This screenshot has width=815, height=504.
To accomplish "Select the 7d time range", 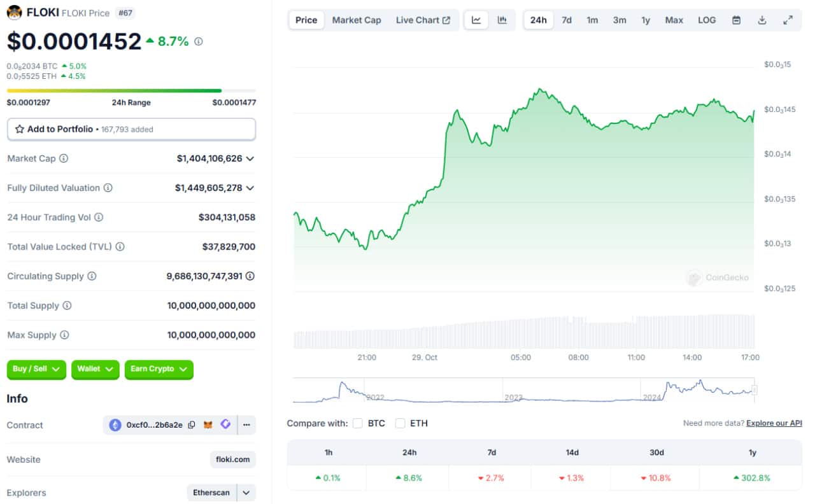I will point(567,20).
